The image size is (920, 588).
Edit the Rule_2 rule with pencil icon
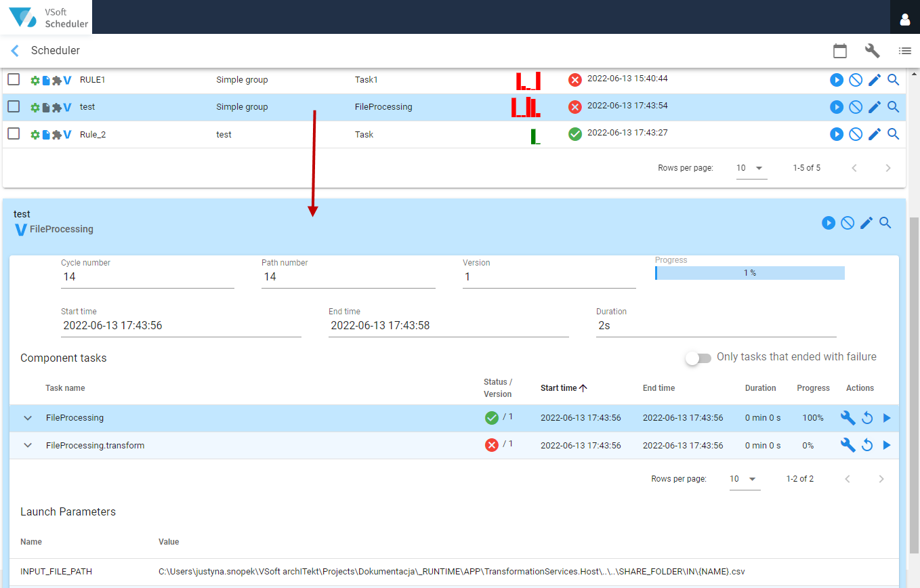tap(875, 134)
